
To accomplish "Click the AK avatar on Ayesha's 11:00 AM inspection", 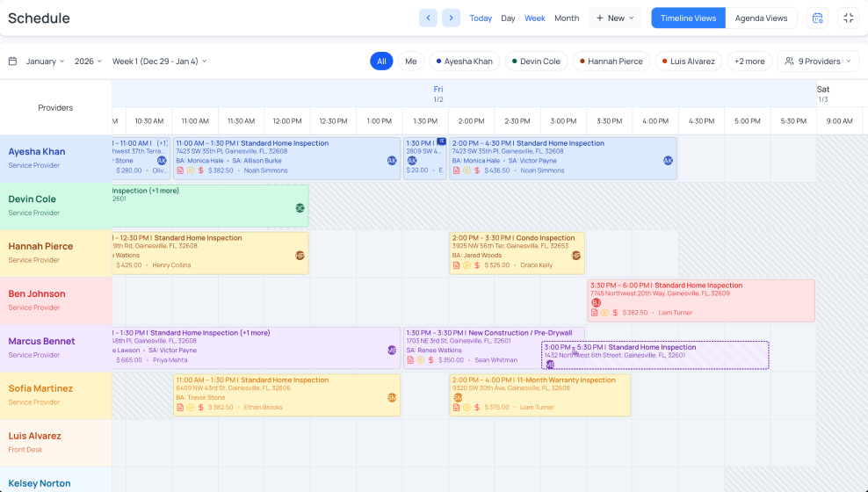I will coord(392,161).
